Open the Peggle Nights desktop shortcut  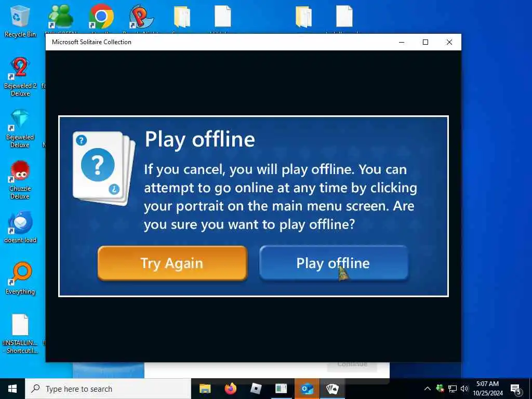point(141,17)
